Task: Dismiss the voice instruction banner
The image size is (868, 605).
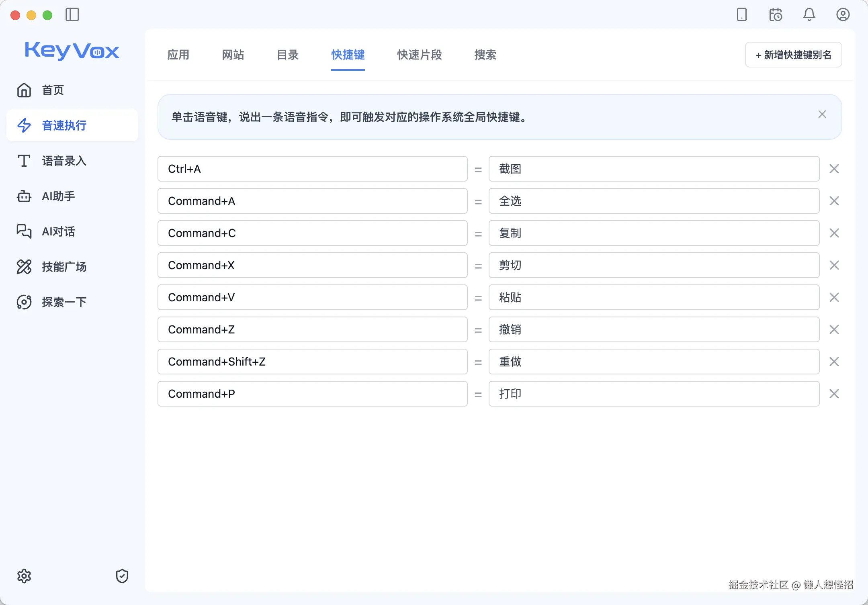Action: pos(822,114)
